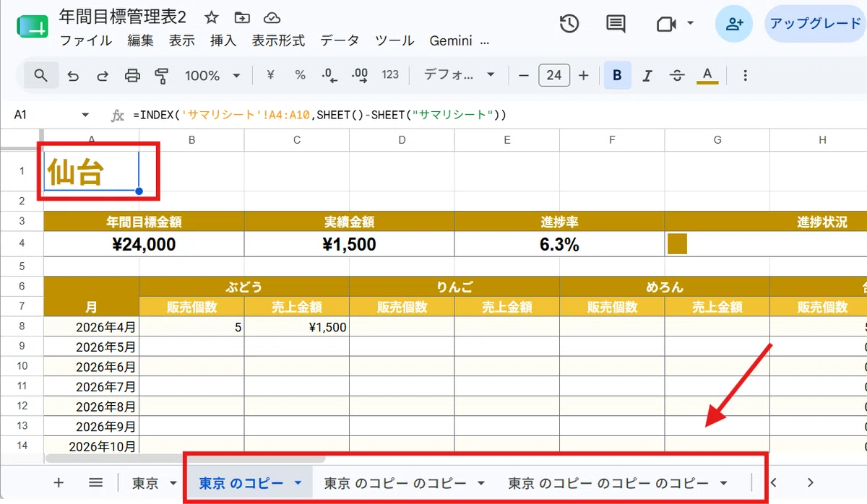The height and width of the screenshot is (504, 867).
Task: Open the 編集 menu
Action: (141, 41)
